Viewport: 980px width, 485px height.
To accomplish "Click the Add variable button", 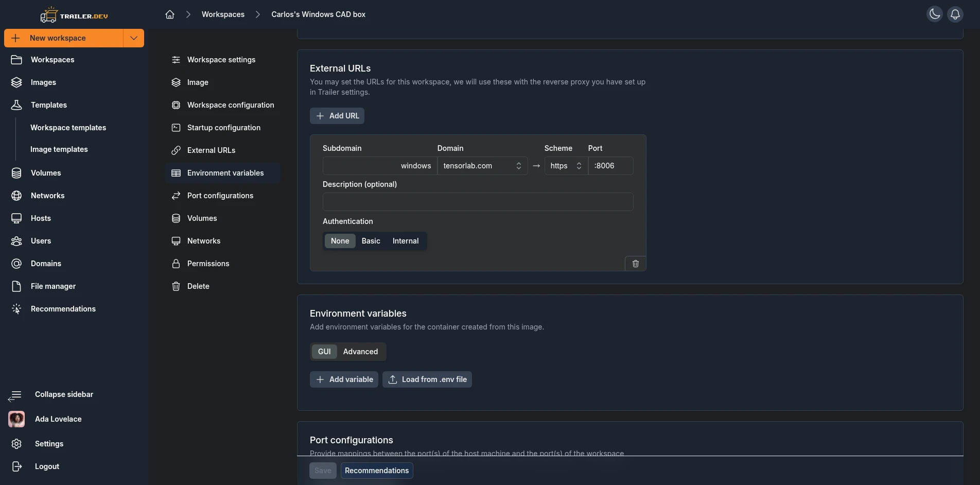I will click(x=344, y=379).
